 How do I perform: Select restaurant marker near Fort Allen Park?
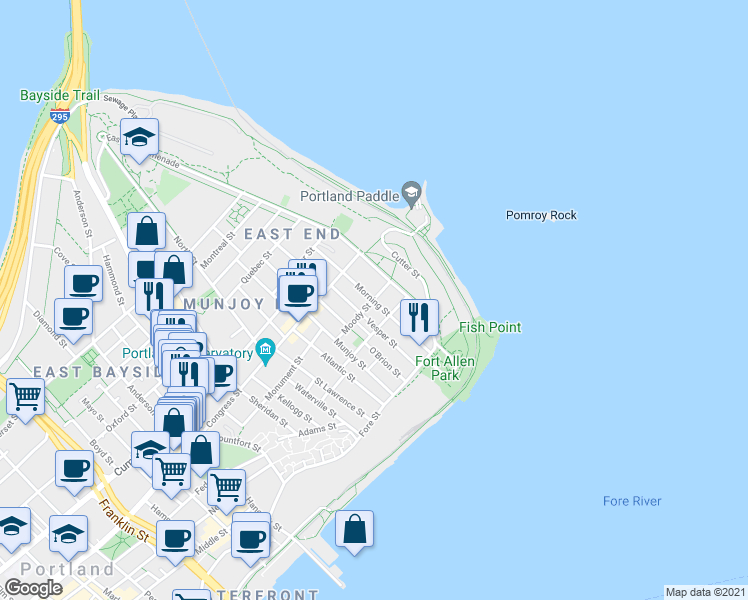point(419,321)
